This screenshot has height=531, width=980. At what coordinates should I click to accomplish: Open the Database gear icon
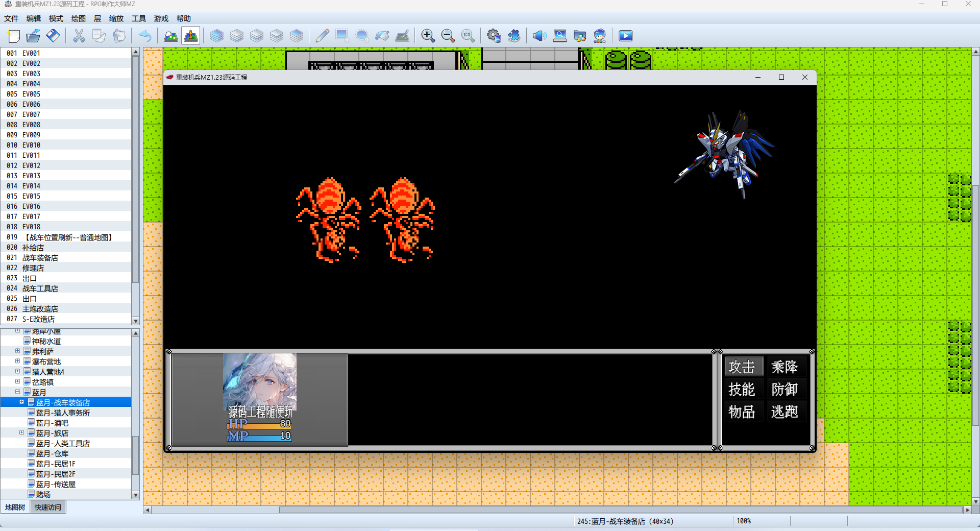point(494,36)
